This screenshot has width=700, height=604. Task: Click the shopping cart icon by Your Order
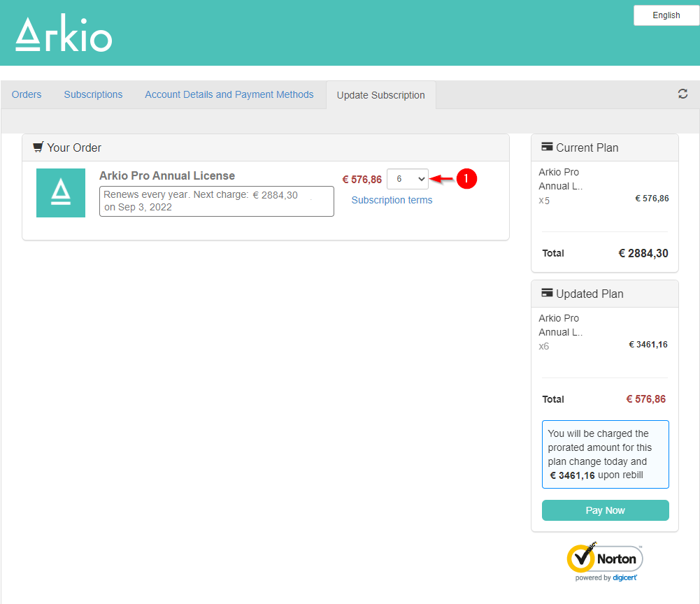38,148
